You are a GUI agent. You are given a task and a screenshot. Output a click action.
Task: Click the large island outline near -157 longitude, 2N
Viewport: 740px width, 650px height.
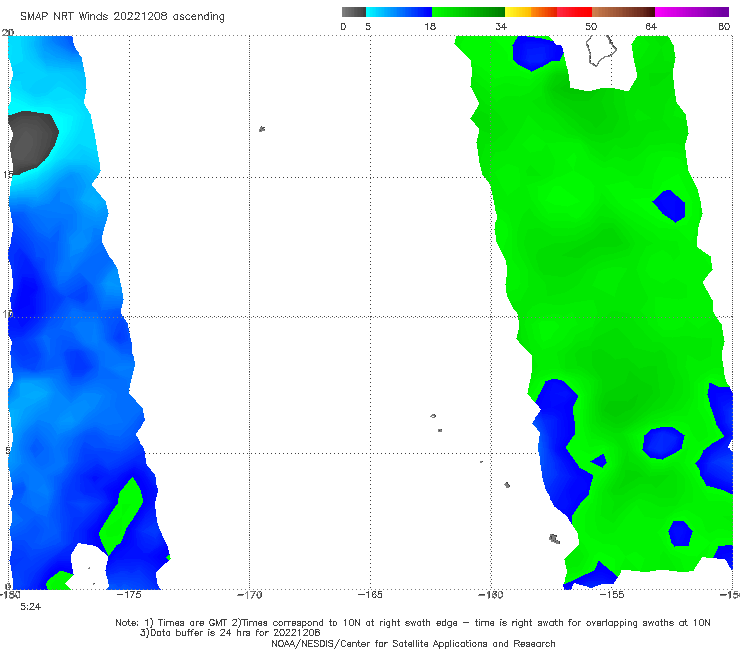(555, 539)
